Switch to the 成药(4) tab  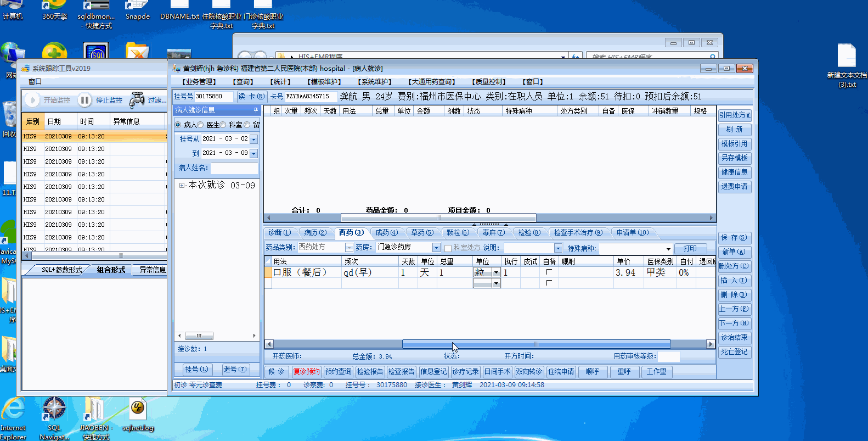coord(386,233)
